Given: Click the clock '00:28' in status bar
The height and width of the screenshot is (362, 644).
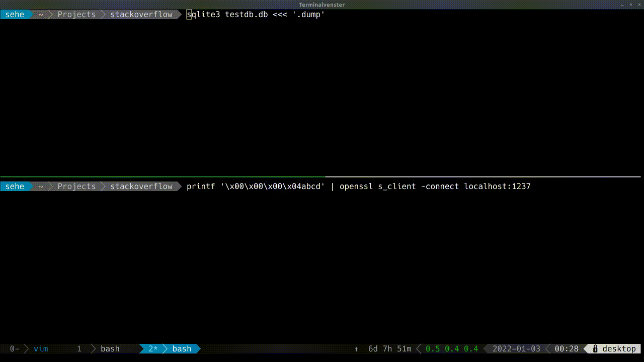Looking at the screenshot, I should (567, 348).
